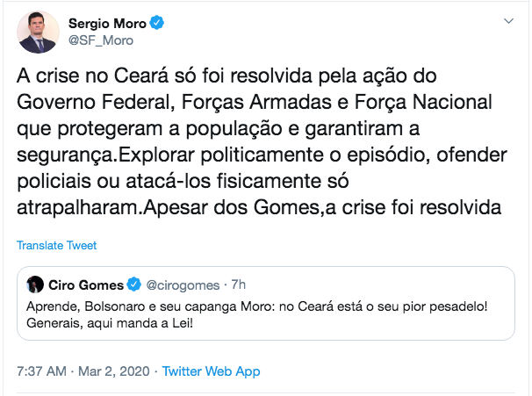Click Sergio Moro's profile photo
Image resolution: width=532 pixels, height=396 pixels.
[37, 32]
